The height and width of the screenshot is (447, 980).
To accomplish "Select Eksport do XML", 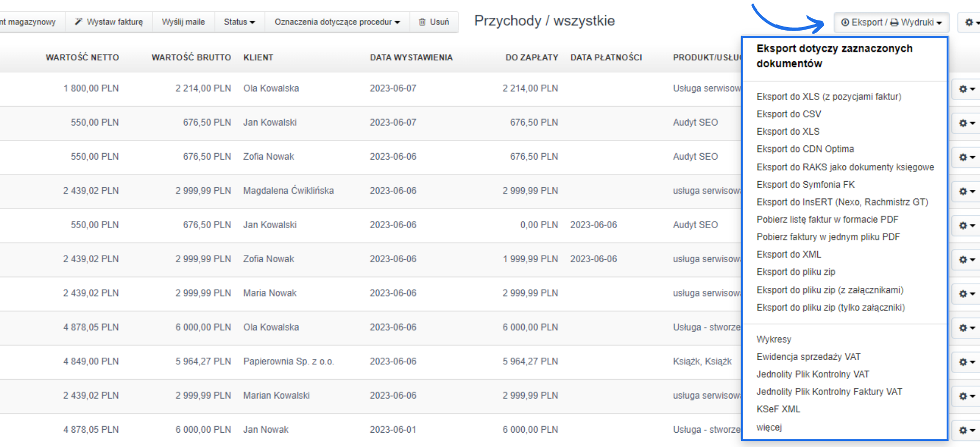I will pyautogui.click(x=789, y=254).
